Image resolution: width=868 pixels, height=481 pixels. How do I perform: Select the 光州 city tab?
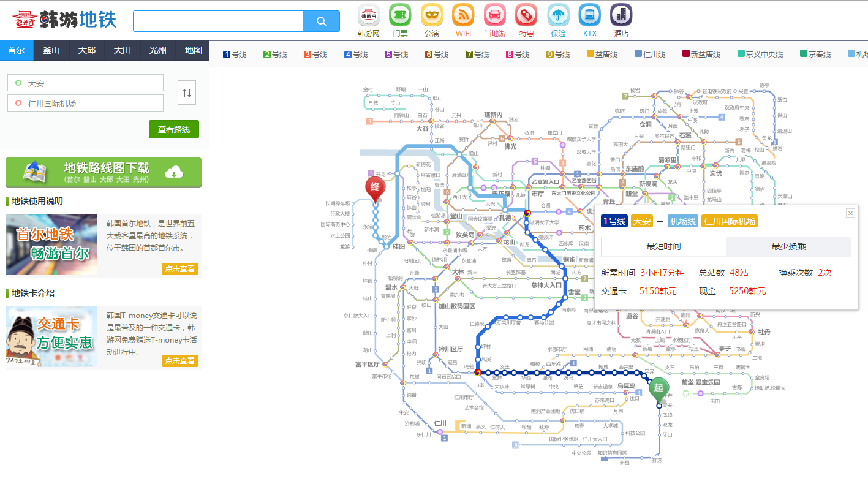coord(158,50)
